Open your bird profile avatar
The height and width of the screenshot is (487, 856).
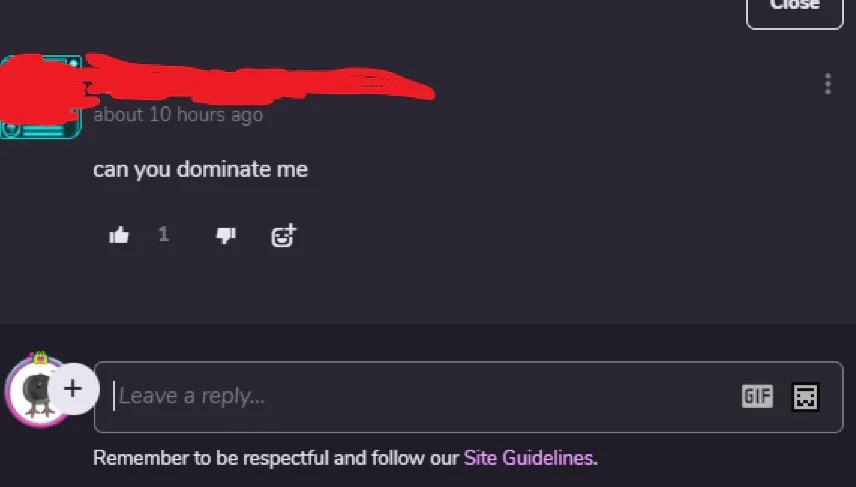(x=35, y=394)
